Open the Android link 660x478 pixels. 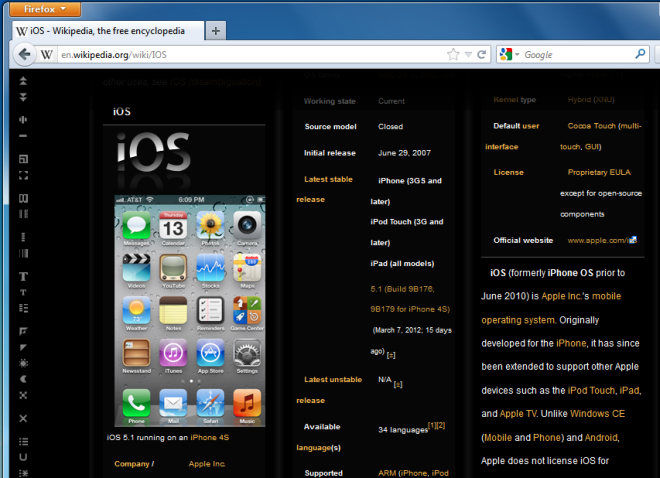click(601, 438)
